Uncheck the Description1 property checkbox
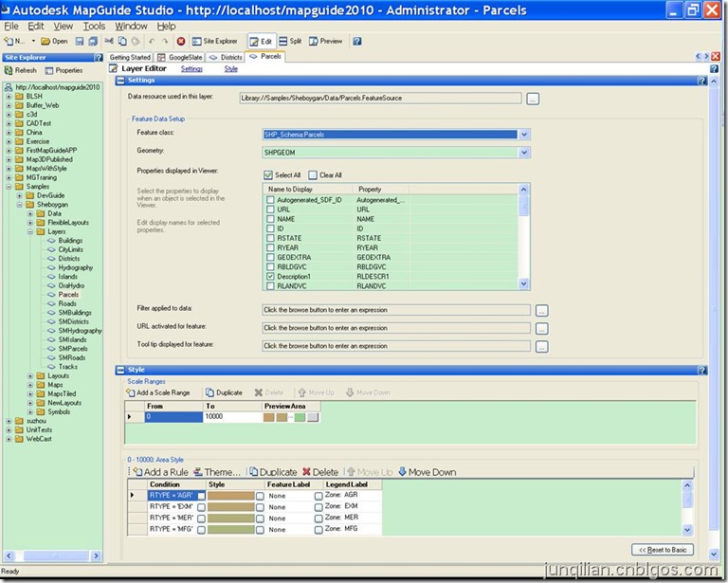 coord(270,276)
